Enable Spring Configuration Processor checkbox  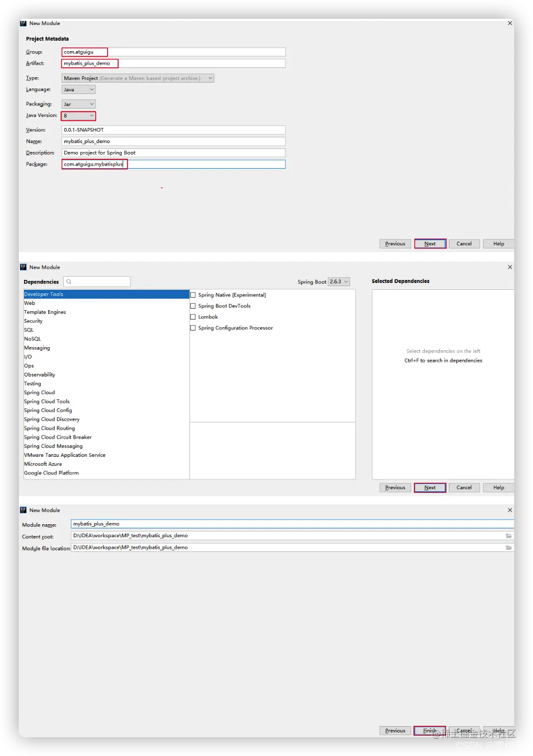pyautogui.click(x=193, y=328)
